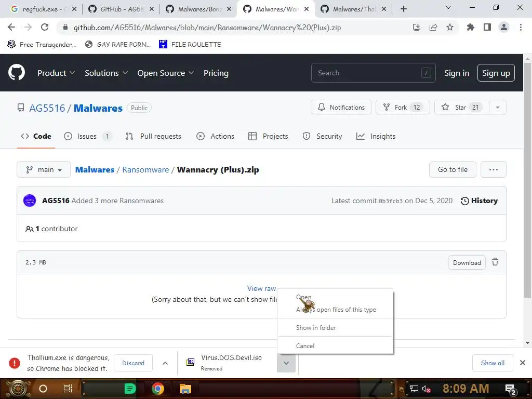Click the browser back arrow
Image resolution: width=532 pixels, height=399 pixels.
11,27
